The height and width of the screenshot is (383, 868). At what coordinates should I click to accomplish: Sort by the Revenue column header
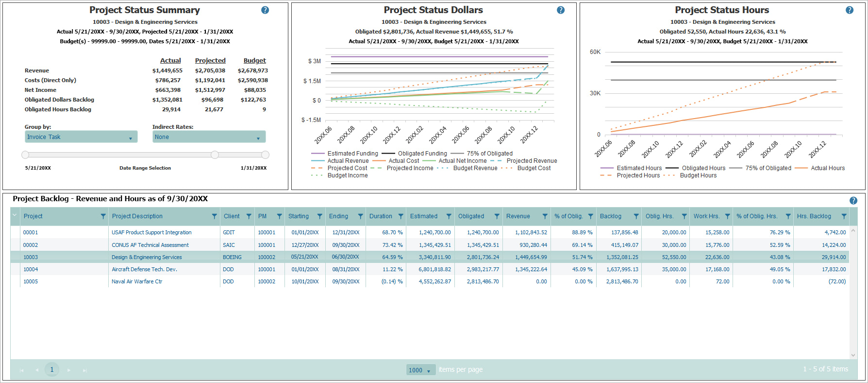pyautogui.click(x=518, y=216)
